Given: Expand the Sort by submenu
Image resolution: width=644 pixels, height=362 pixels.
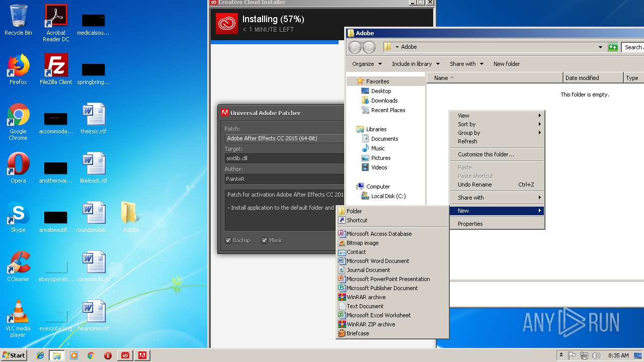Looking at the screenshot, I should click(497, 124).
